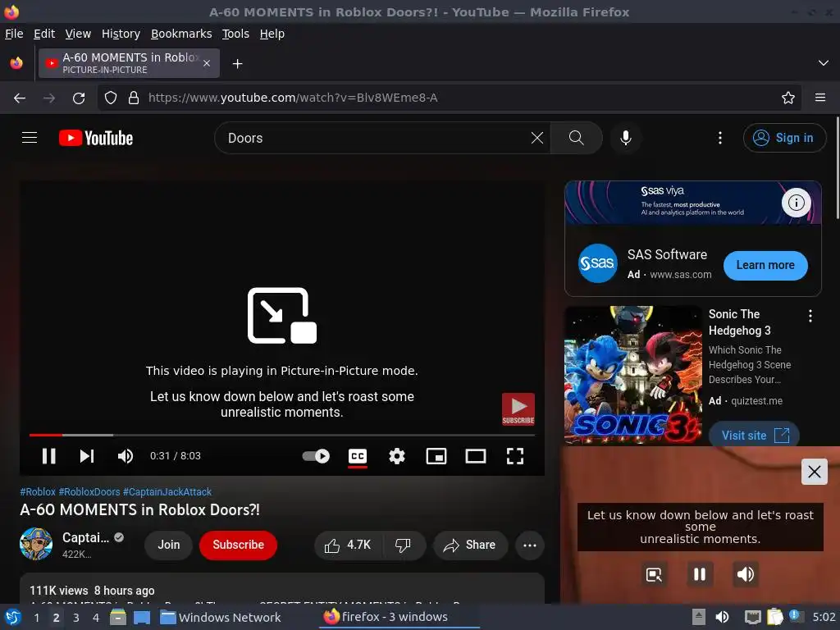
Task: Open the File menu
Action: (x=14, y=34)
